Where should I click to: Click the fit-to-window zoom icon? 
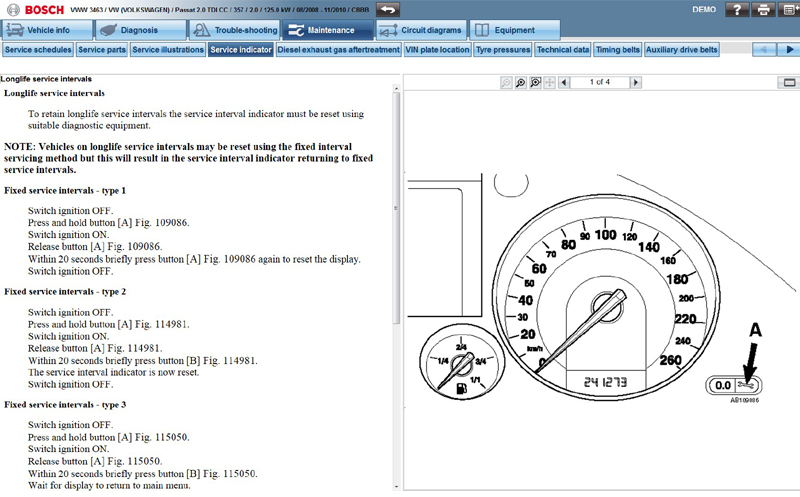(535, 82)
